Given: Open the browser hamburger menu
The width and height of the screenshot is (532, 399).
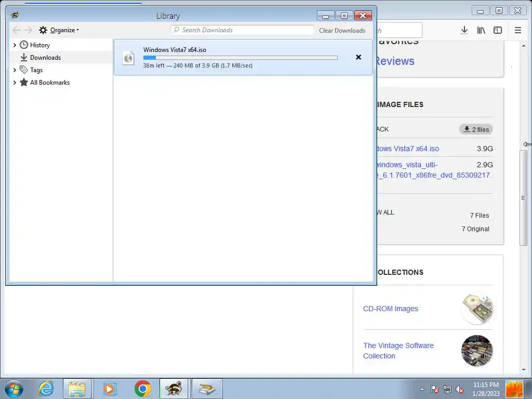Looking at the screenshot, I should 518,30.
